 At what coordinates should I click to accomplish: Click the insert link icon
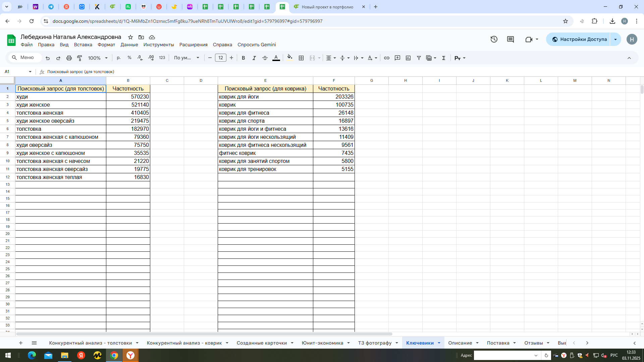(x=387, y=58)
